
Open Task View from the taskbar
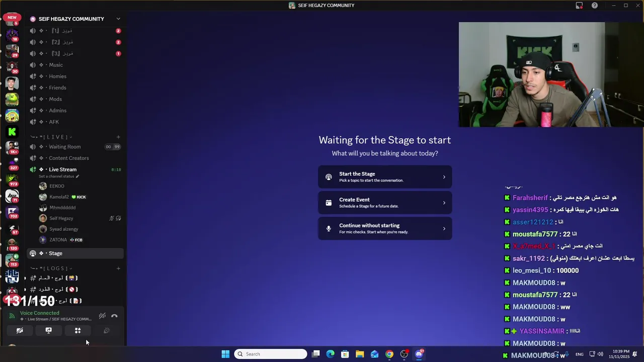pyautogui.click(x=315, y=354)
